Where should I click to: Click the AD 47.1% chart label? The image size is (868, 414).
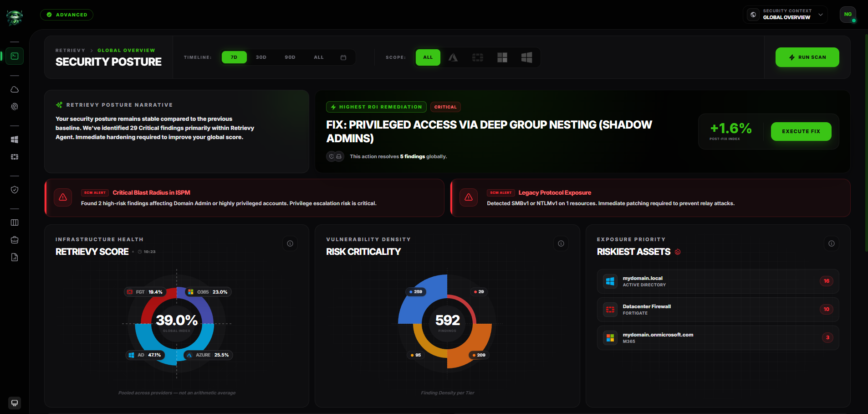tap(145, 355)
